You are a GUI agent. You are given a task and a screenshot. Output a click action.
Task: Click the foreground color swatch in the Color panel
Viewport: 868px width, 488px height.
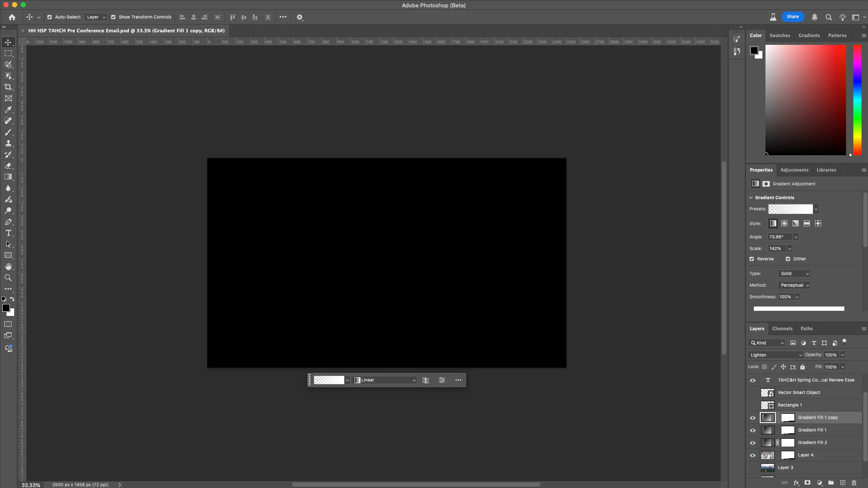coord(754,50)
